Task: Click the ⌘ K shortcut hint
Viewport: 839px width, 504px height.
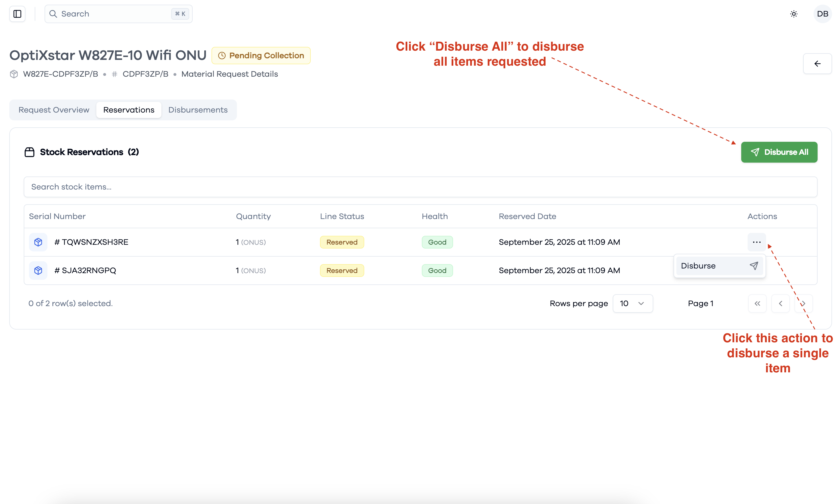Action: (180, 14)
